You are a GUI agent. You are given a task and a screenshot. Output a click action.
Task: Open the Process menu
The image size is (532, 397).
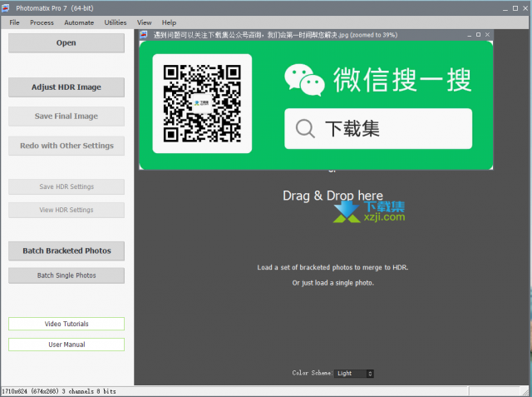tap(42, 22)
